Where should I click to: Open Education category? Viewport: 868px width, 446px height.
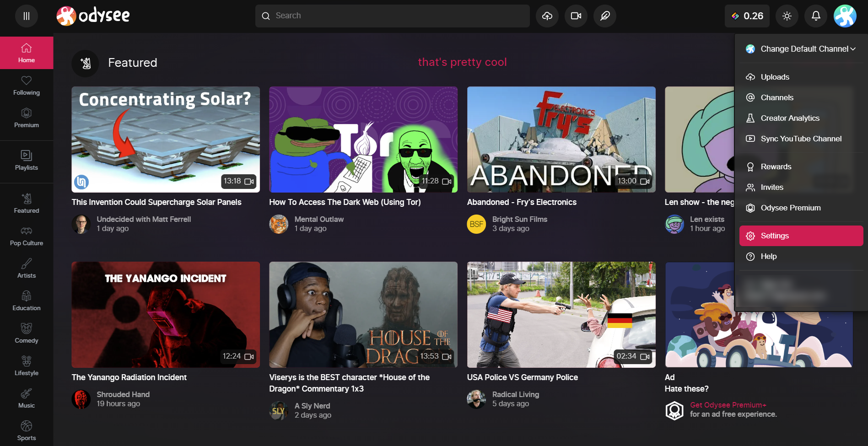pos(27,301)
